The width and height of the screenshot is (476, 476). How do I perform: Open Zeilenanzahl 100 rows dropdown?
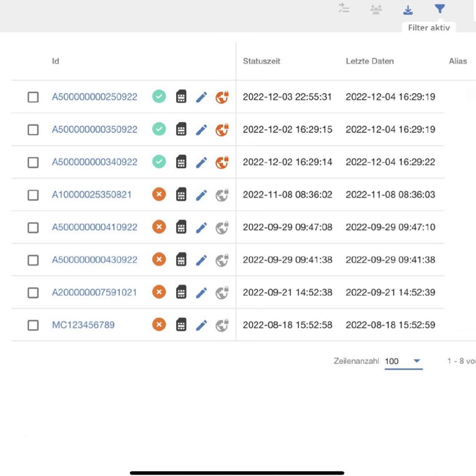coord(404,361)
